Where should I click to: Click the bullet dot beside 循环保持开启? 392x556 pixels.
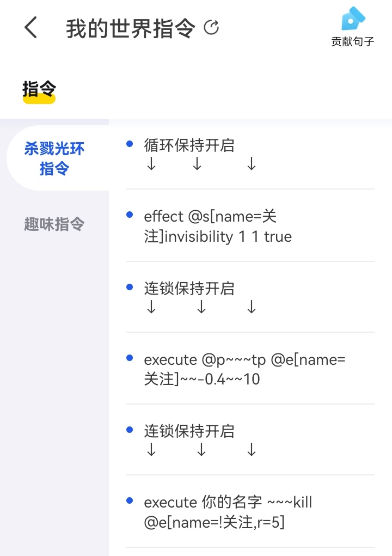130,144
